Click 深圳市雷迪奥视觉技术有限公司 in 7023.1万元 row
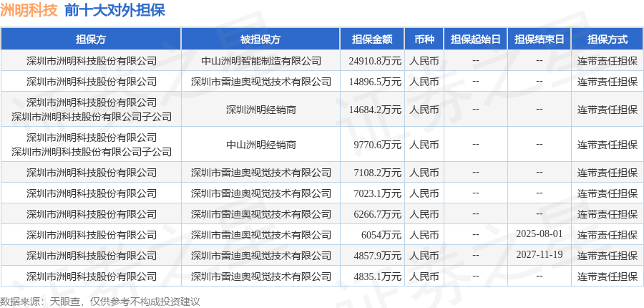 (260, 193)
